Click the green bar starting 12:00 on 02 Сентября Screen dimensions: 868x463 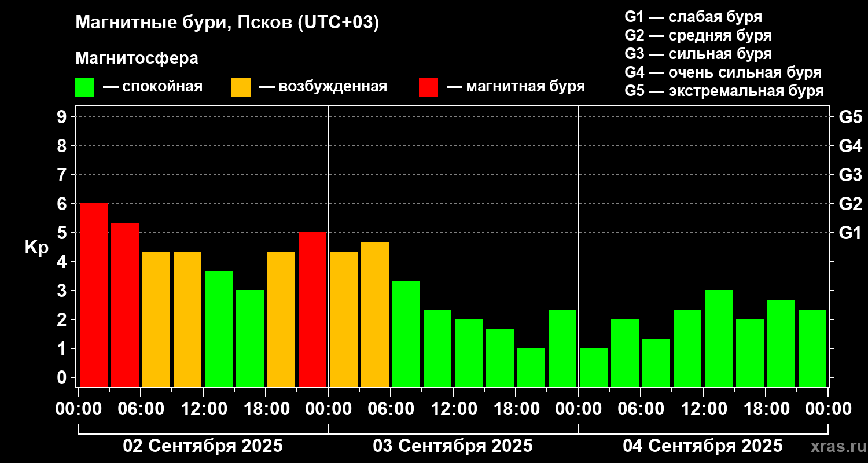(x=219, y=329)
